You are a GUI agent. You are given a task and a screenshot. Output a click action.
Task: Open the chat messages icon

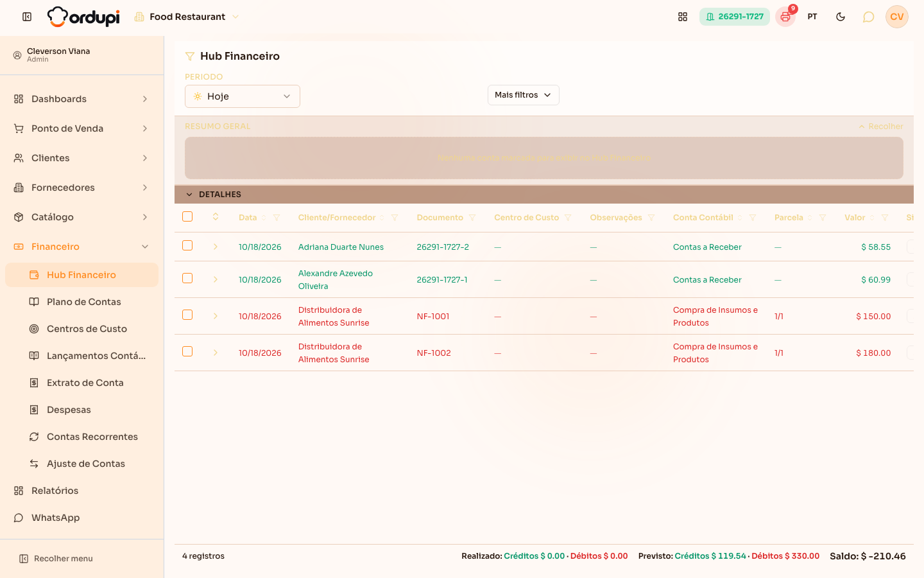point(868,17)
